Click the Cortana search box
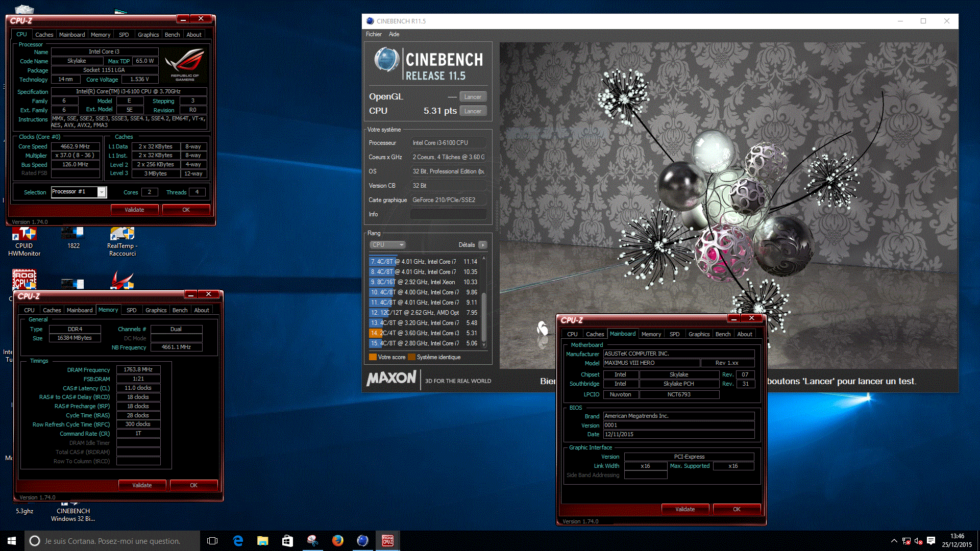This screenshot has width=980, height=551. coord(112,541)
